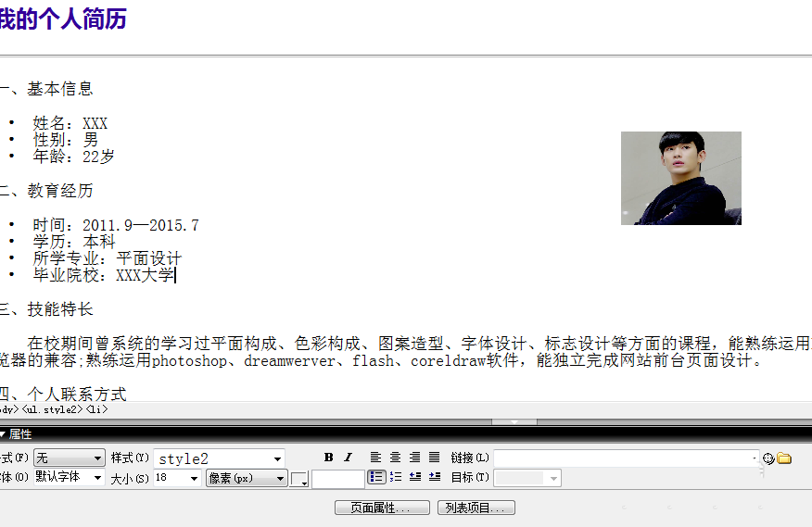Click the 我的个人简历 page heading
The image size is (812, 527).
63,19
